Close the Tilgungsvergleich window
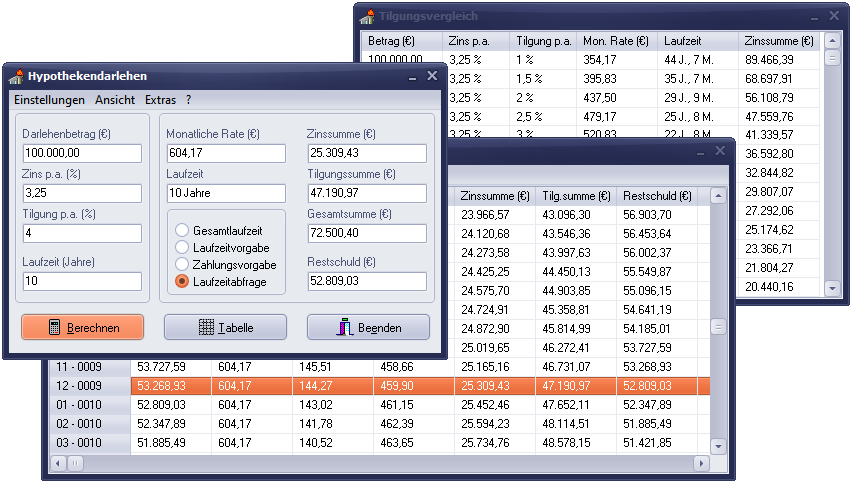854x481 pixels. click(834, 16)
